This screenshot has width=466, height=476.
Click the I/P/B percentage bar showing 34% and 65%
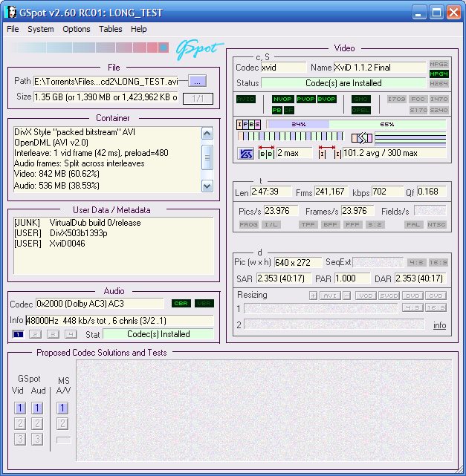pyautogui.click(x=356, y=125)
